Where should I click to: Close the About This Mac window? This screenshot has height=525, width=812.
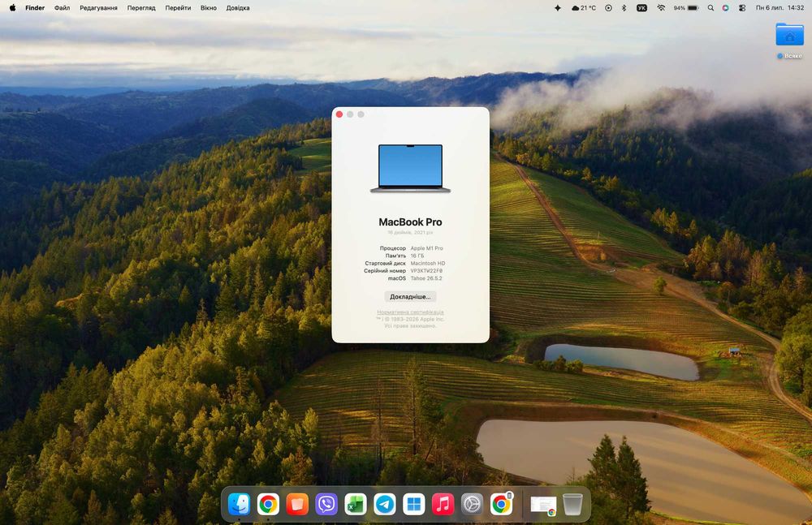tap(339, 114)
